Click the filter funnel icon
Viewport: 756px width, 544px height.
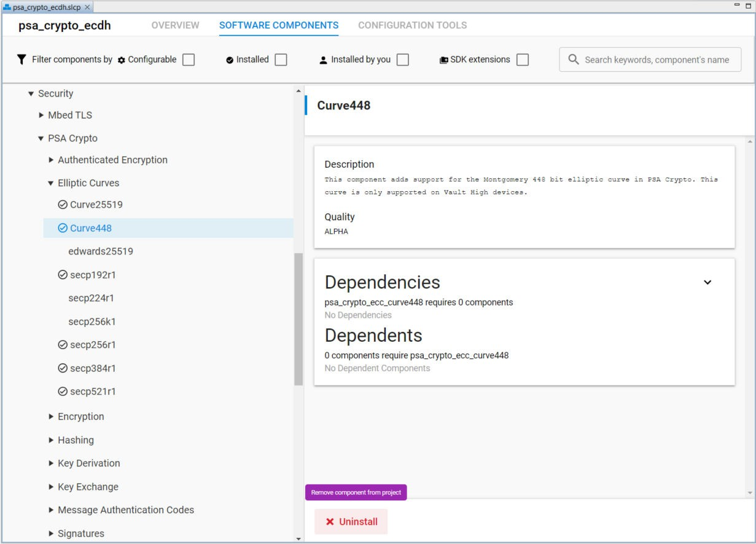click(x=21, y=59)
